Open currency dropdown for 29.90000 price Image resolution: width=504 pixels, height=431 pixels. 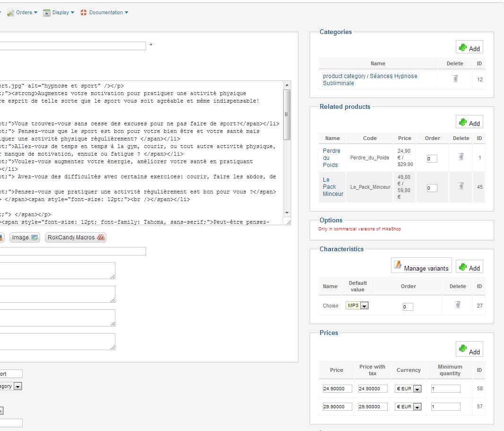pyautogui.click(x=417, y=407)
